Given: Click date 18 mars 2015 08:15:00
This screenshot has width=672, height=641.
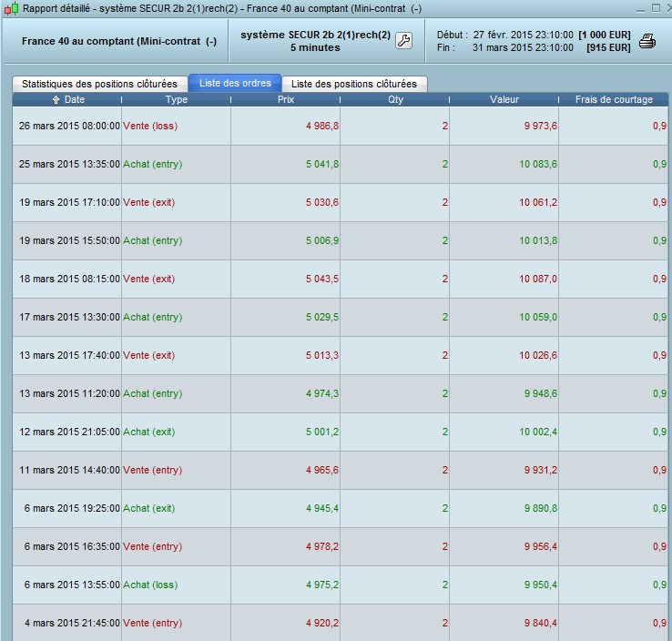Looking at the screenshot, I should 69,279.
